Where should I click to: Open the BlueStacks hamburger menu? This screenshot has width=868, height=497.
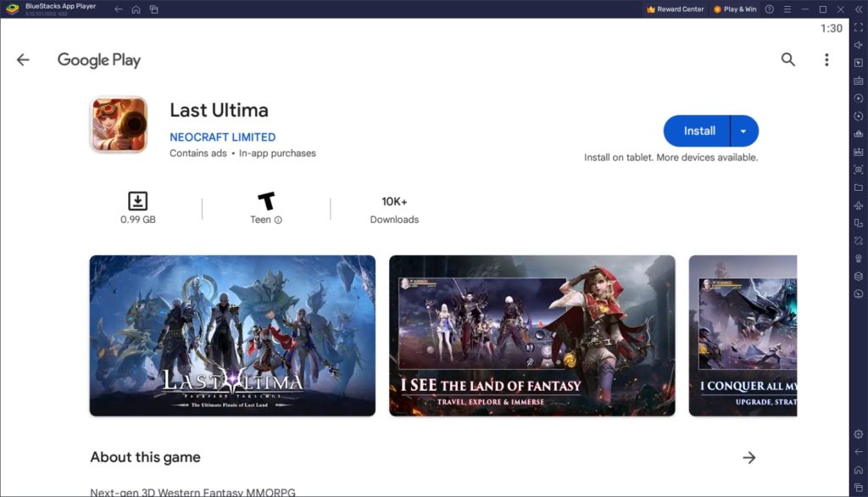787,9
